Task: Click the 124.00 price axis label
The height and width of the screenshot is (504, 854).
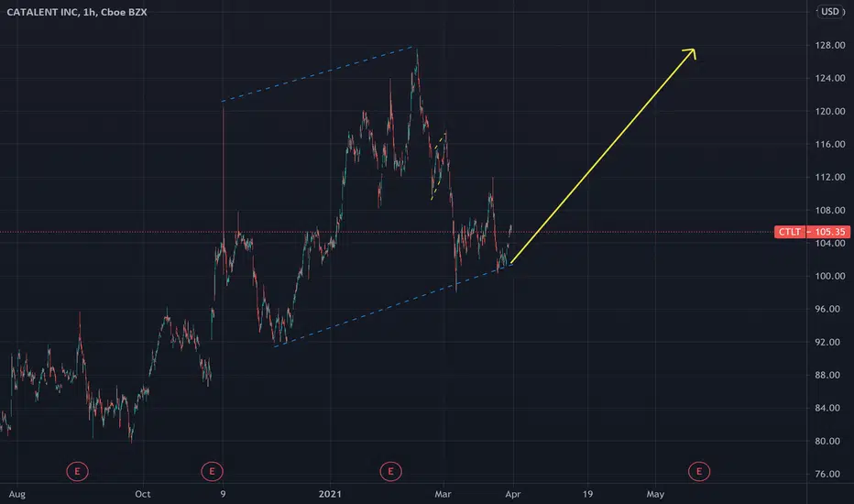Action: coord(830,79)
